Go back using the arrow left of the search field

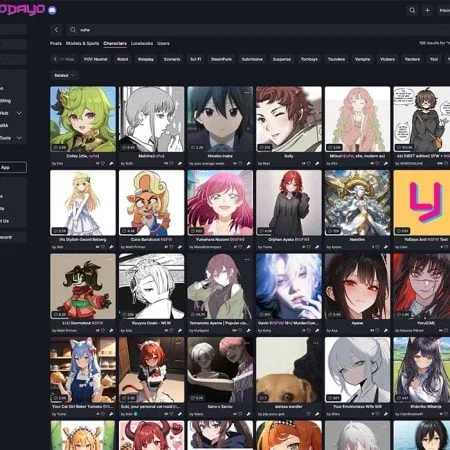point(56,30)
